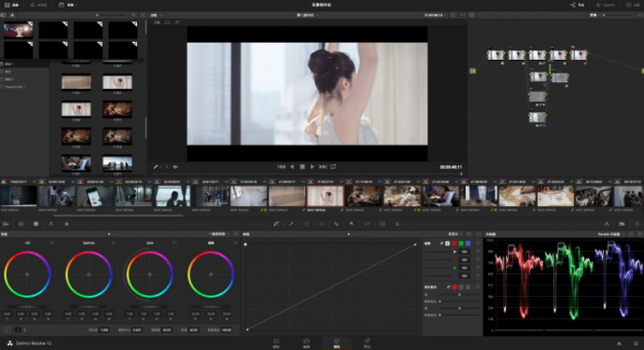The width and height of the screenshot is (644, 350).
Task: Toggle the green channel curve button
Action: point(461,244)
